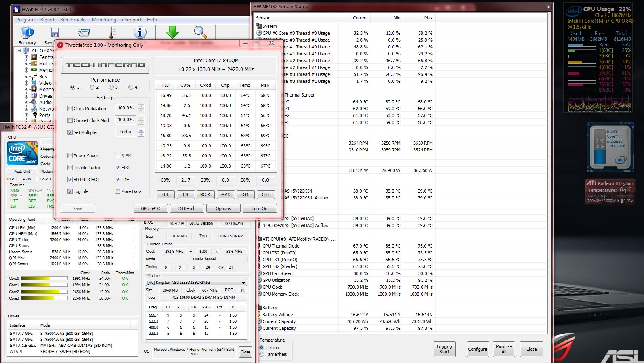Open the TS Bench button
Viewport: 644px width, 363px height.
click(x=187, y=208)
